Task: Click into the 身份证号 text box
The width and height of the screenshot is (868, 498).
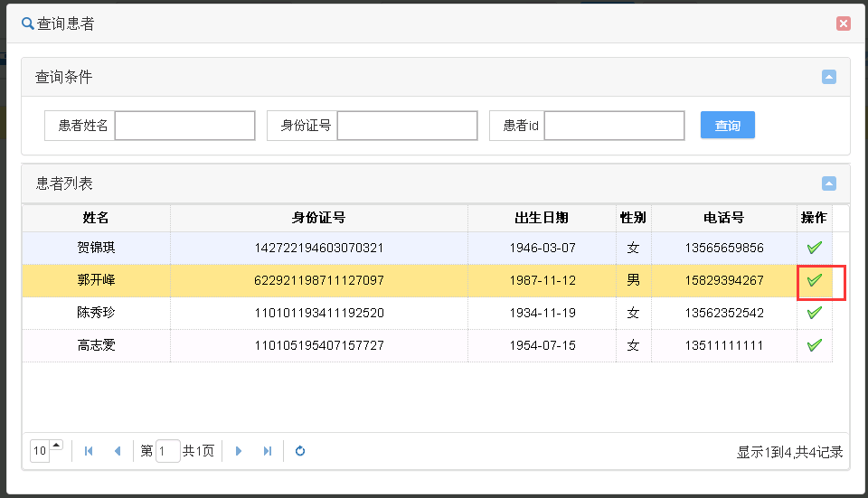Action: click(407, 126)
